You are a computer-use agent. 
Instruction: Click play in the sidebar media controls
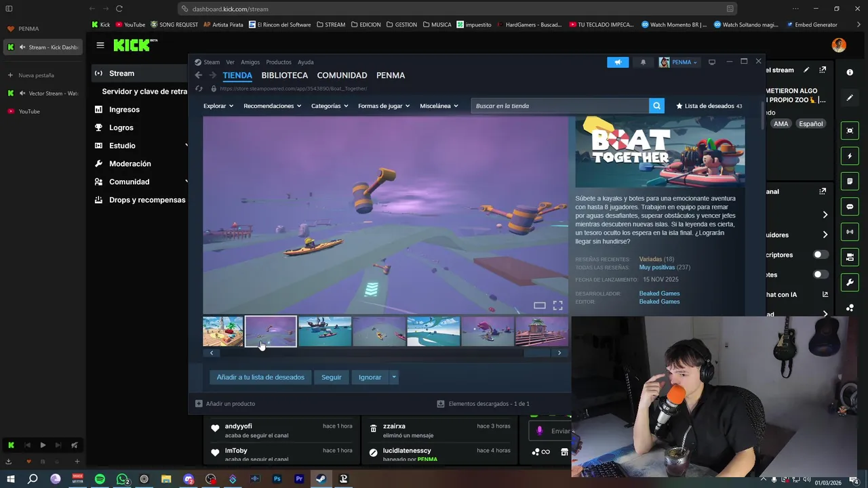click(43, 445)
